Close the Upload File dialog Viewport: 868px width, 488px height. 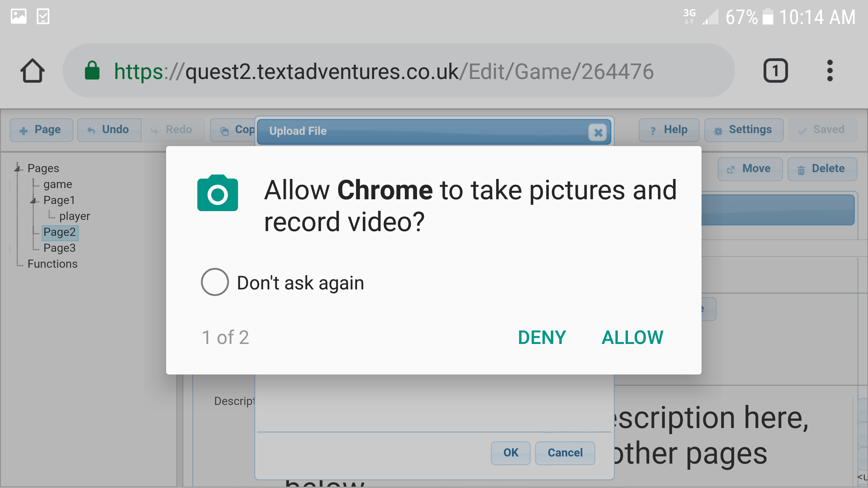point(598,133)
